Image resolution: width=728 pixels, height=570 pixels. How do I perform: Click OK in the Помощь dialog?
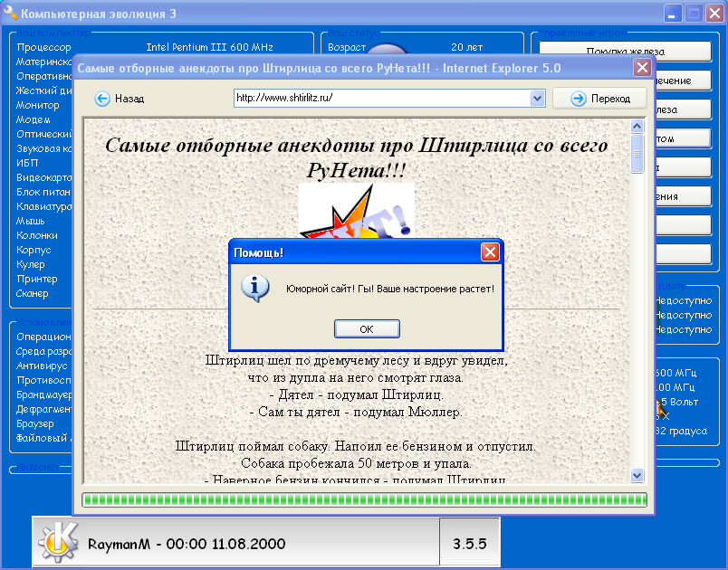pyautogui.click(x=367, y=328)
